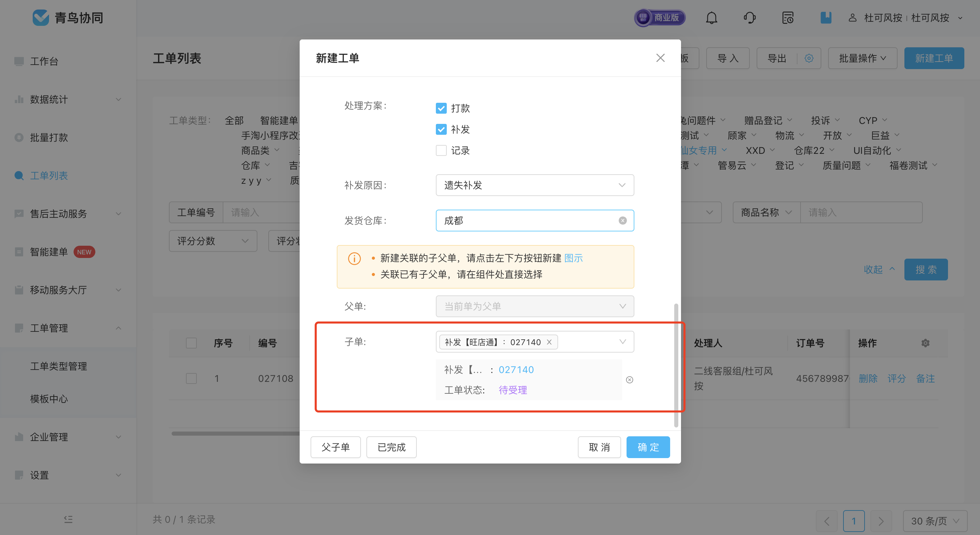
Task: Click the 父子单 button
Action: 335,447
